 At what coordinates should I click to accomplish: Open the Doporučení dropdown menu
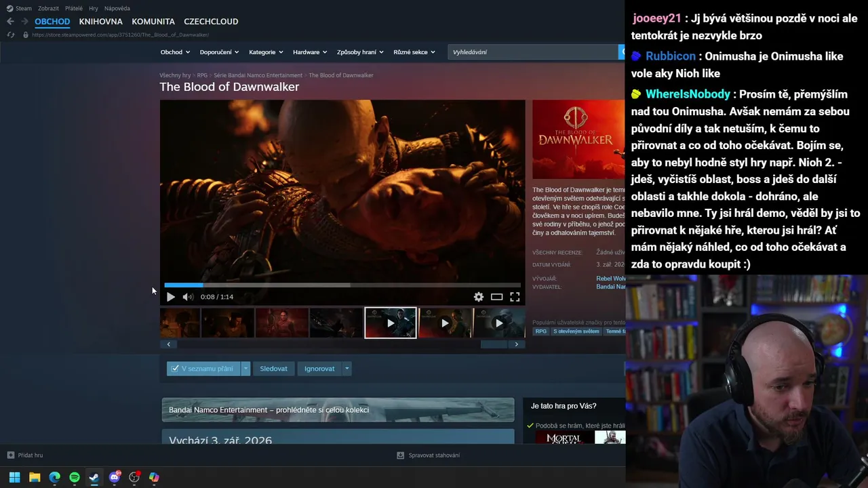tap(220, 52)
